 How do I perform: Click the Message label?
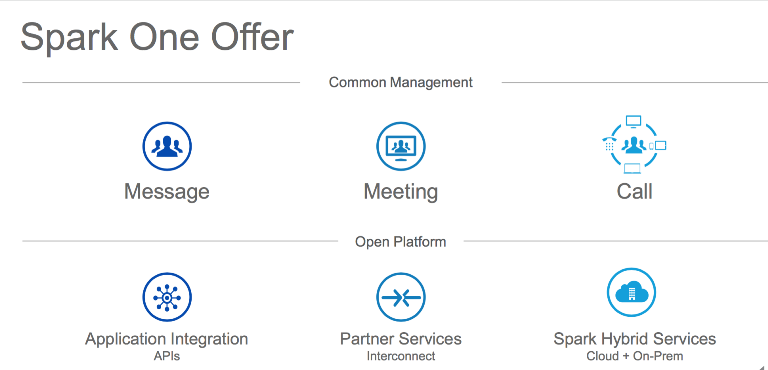[x=167, y=191]
